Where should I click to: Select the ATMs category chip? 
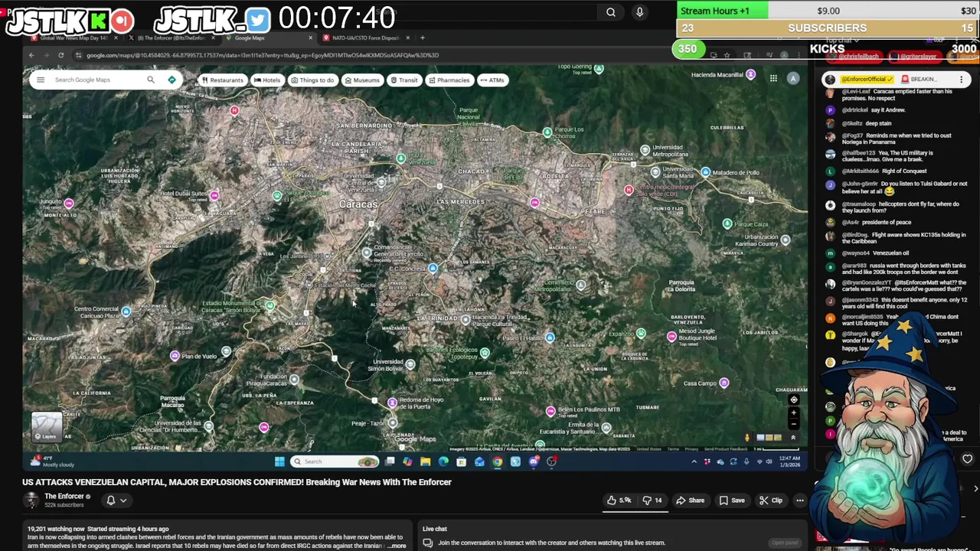coord(492,80)
